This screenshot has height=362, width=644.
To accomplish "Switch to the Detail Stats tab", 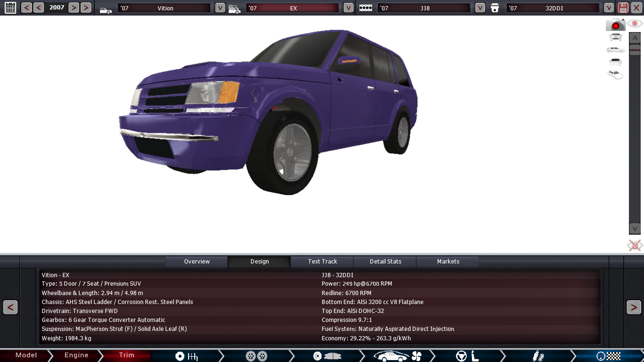I will pos(385,262).
